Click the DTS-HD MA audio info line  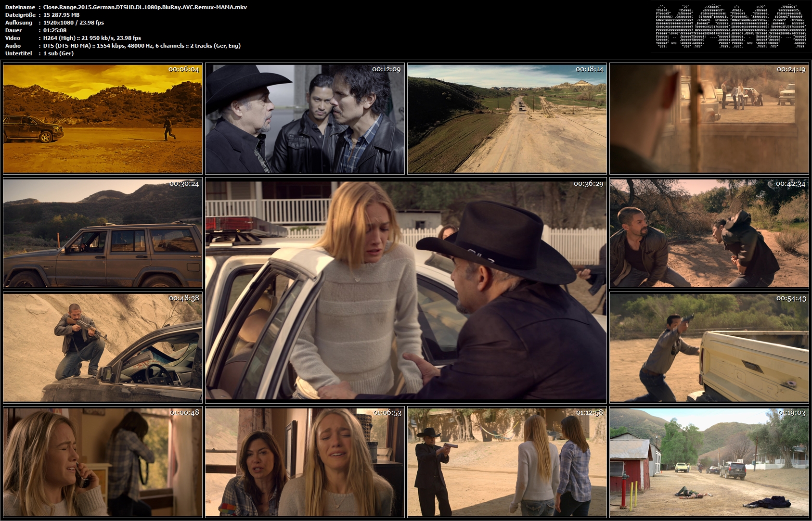(142, 46)
